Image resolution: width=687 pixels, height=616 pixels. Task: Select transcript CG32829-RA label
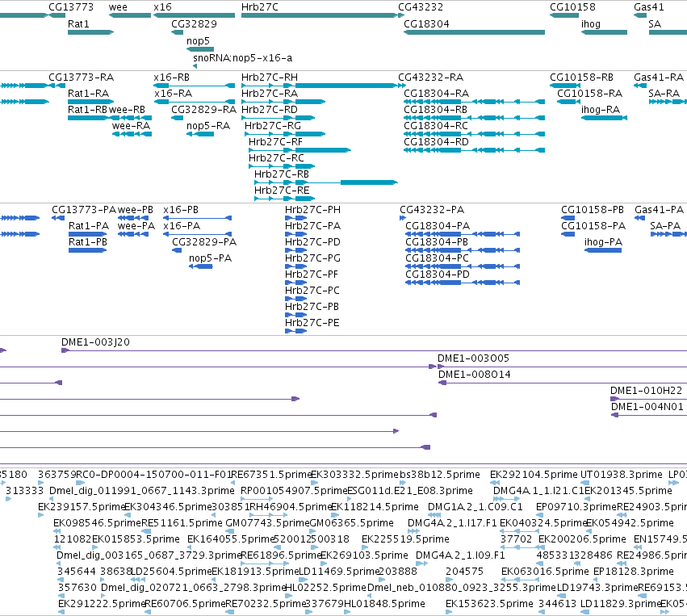pyautogui.click(x=203, y=110)
